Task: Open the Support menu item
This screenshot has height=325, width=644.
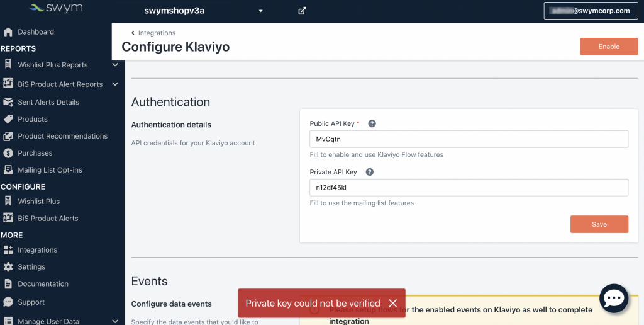Action: [x=31, y=302]
